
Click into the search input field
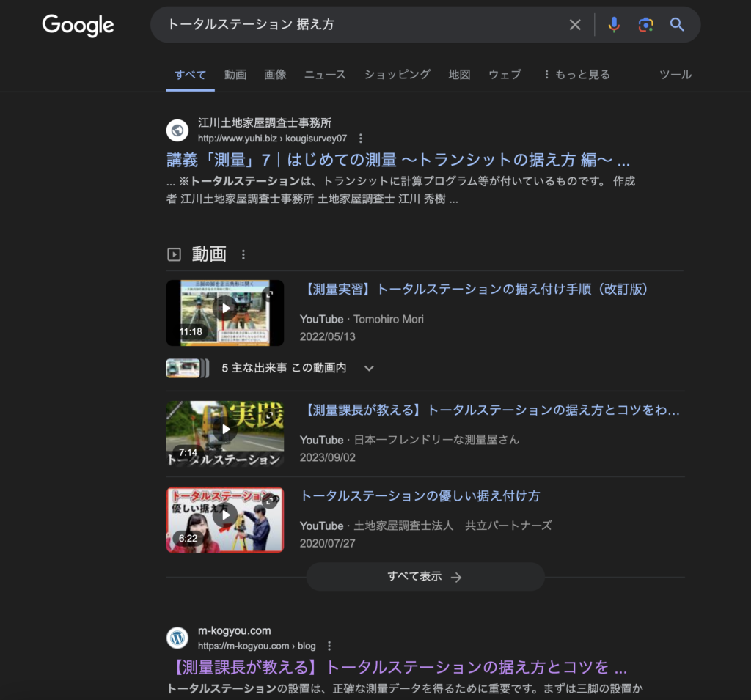359,25
